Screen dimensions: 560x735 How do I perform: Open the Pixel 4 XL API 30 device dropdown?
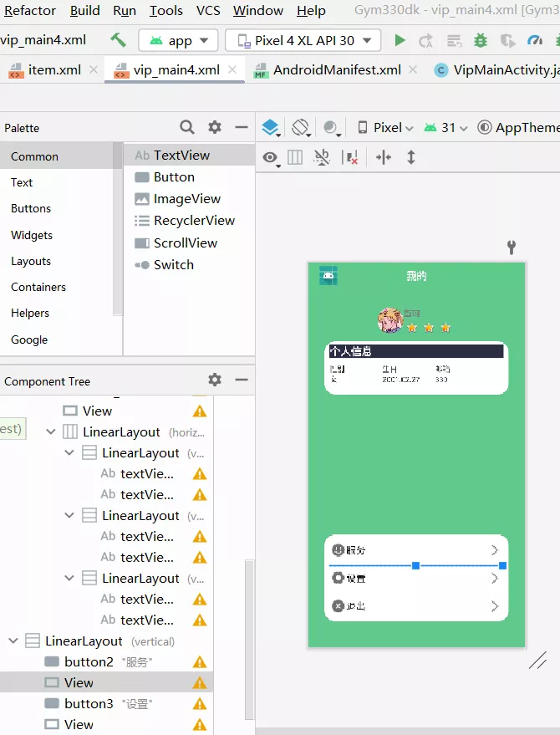coord(303,41)
